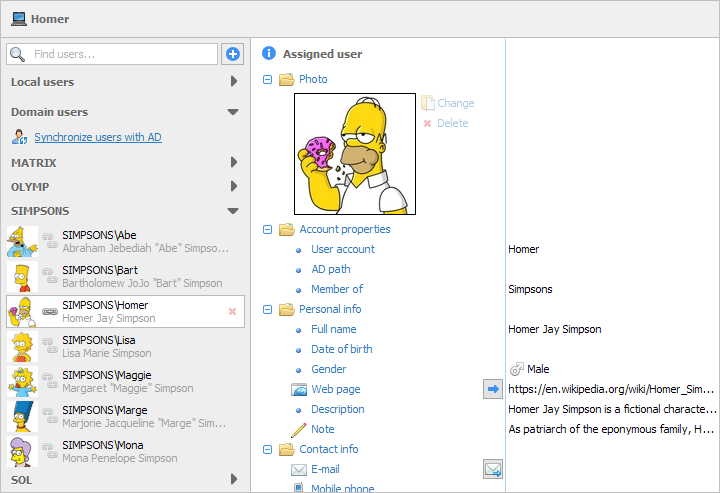
Task: Click the chain icon beside SIMPSONS\Marge
Action: pos(49,416)
